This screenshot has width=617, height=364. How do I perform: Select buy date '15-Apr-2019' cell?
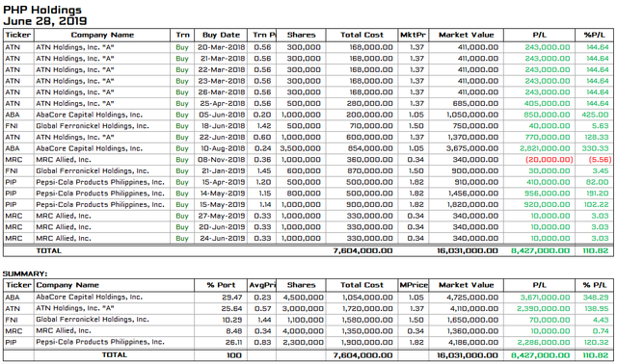click(221, 182)
